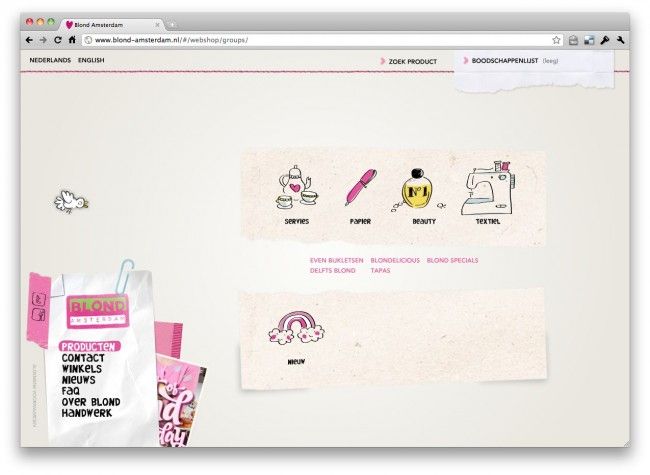The height and width of the screenshot is (475, 650).
Task: Select the Blond Amsterdam browser tab
Action: coord(112,25)
